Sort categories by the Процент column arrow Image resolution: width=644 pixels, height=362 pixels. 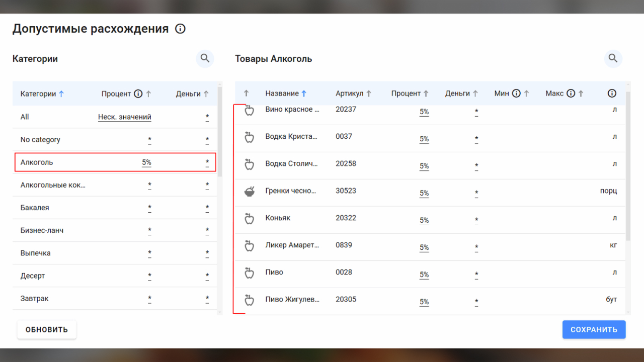click(x=148, y=94)
